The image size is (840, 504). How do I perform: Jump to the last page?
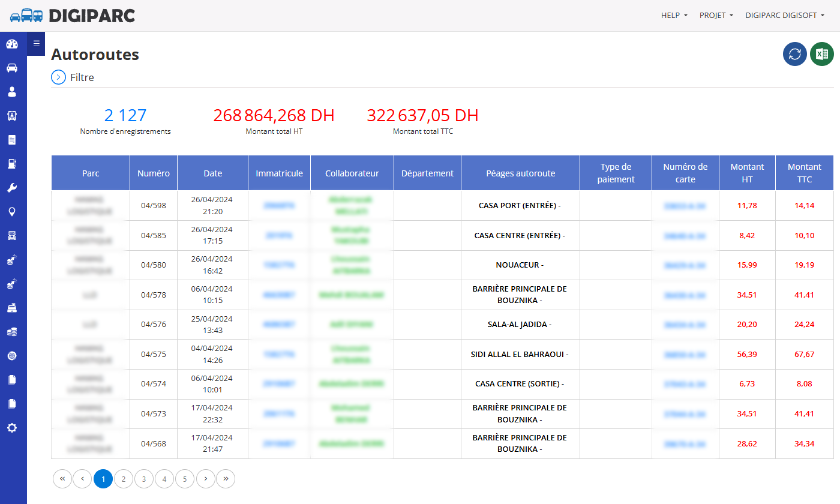point(226,479)
